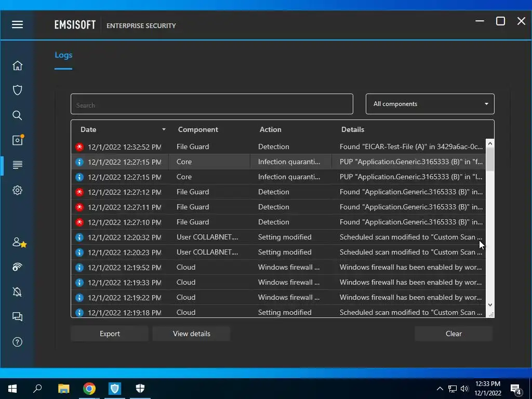Focus the Search input field

point(212,104)
